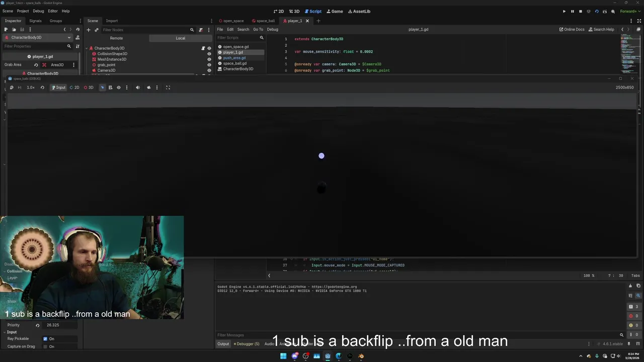644x362 pixels.
Task: Open the script editor File menu
Action: 220,29
